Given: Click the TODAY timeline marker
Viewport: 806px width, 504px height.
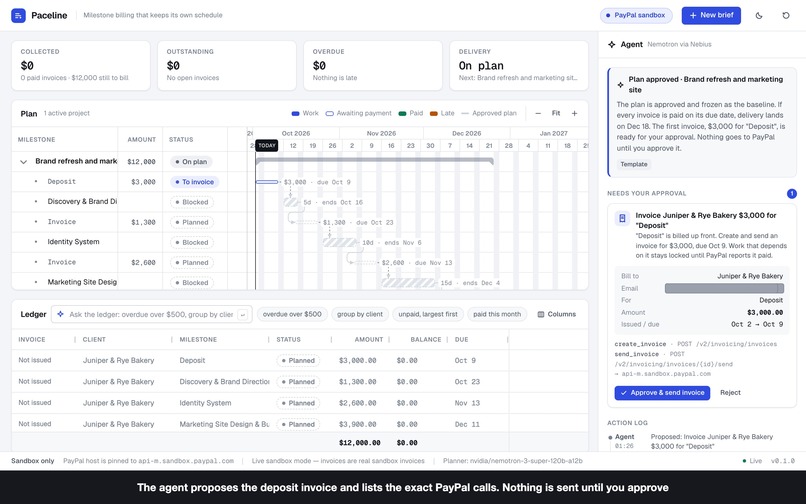Looking at the screenshot, I should point(267,146).
